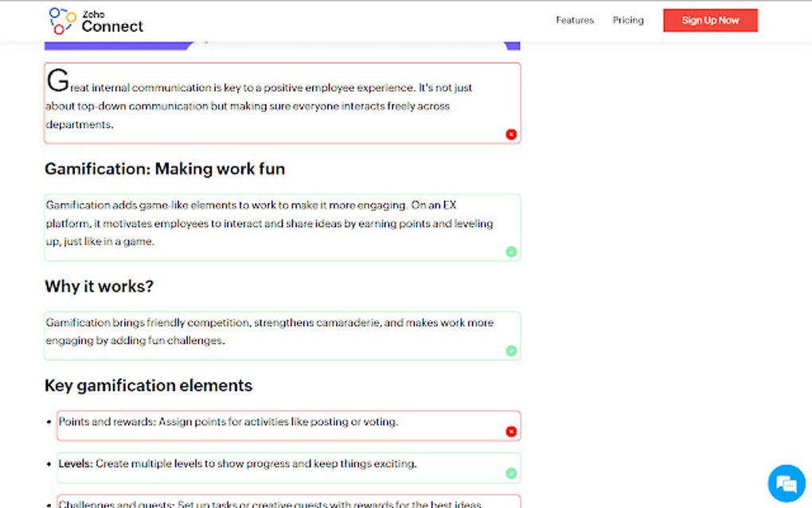Click the Sign Up Now button
The image size is (812, 508).
pyautogui.click(x=709, y=20)
